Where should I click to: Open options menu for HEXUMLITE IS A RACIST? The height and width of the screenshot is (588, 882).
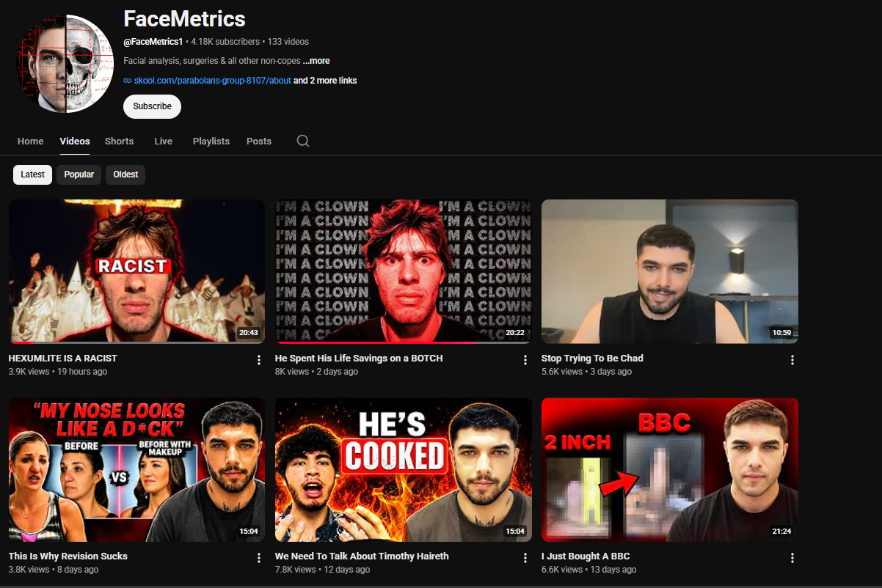click(259, 360)
